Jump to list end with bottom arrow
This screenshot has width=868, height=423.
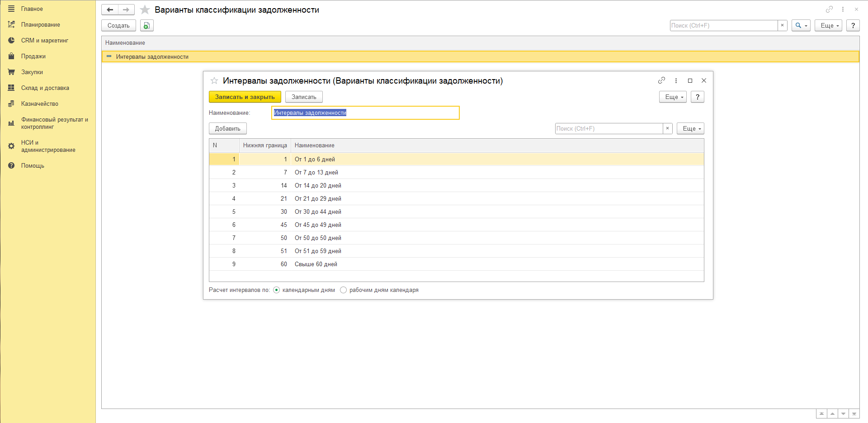[854, 414]
